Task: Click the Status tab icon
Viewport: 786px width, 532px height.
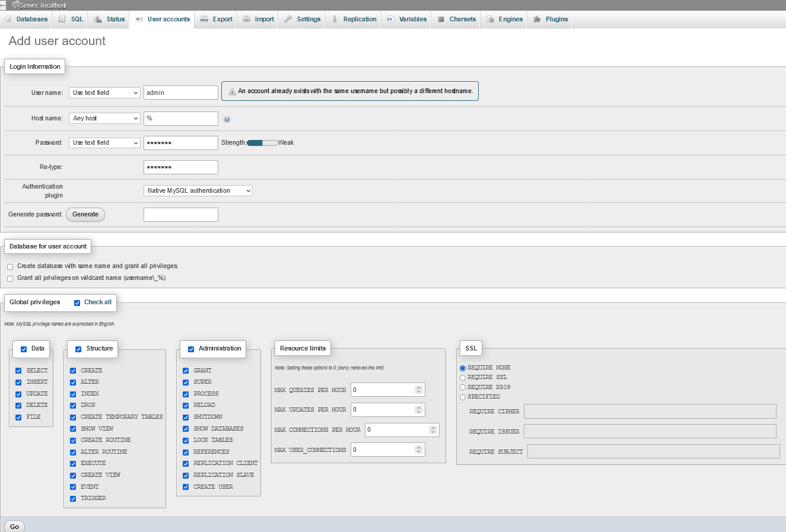Action: [97, 20]
